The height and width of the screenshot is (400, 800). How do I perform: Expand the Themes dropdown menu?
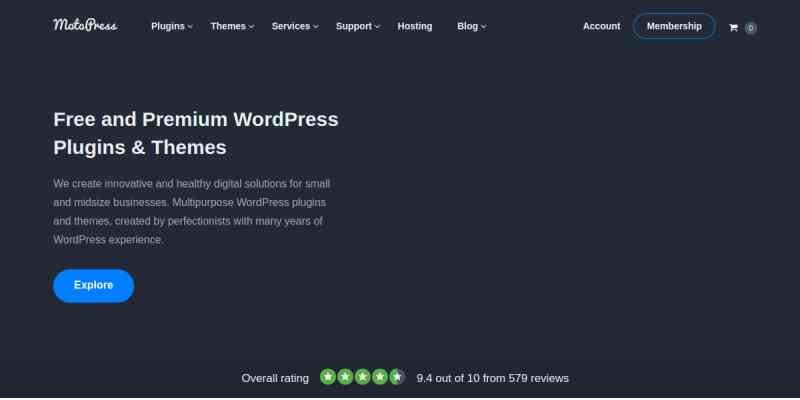point(232,26)
